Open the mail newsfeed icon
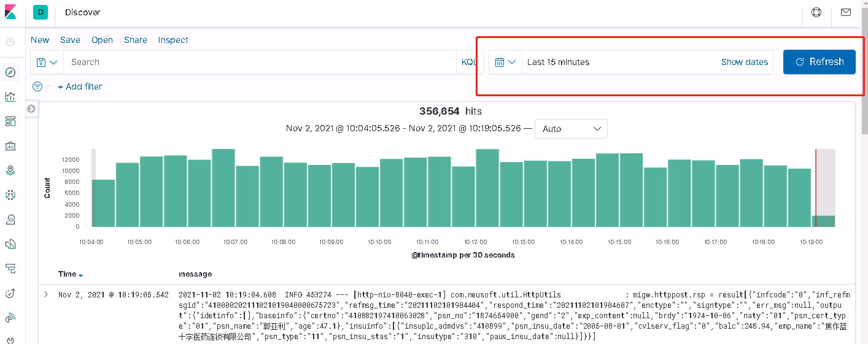Screen dimensions: 868x344 [846, 12]
